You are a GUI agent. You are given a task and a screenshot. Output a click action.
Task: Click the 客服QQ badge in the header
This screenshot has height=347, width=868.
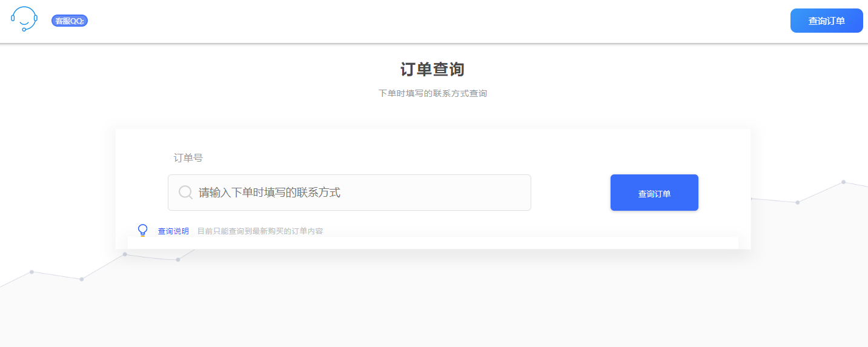click(x=70, y=21)
